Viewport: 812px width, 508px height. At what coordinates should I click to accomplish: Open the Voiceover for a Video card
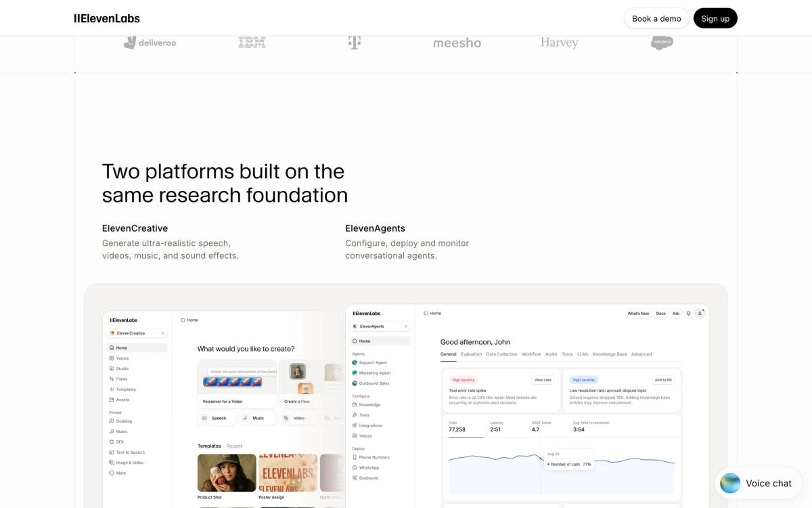pos(237,383)
